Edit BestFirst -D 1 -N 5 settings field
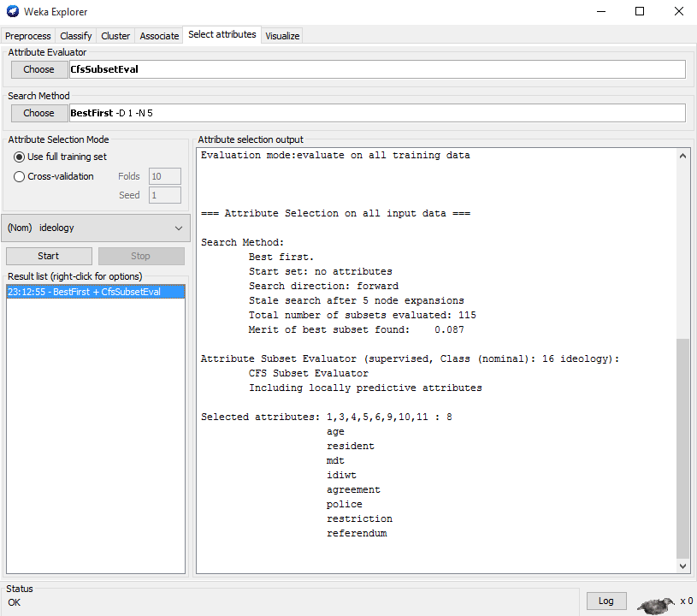Image resolution: width=697 pixels, height=616 pixels. click(x=377, y=113)
